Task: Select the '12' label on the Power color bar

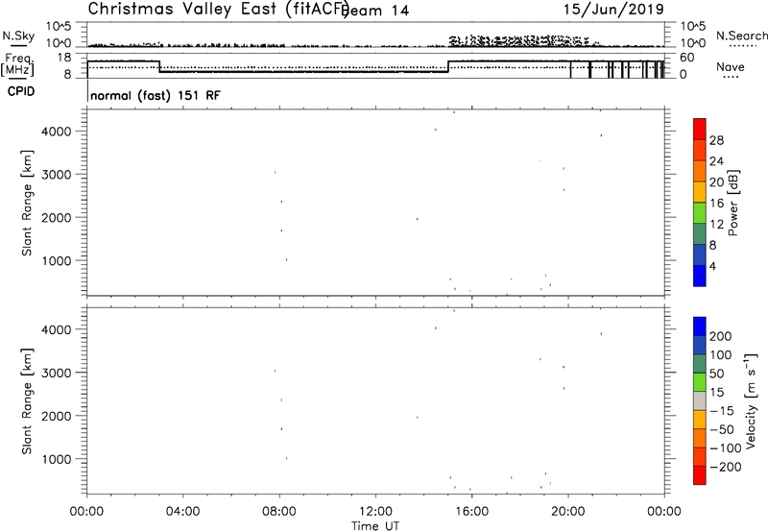Action: (716, 225)
